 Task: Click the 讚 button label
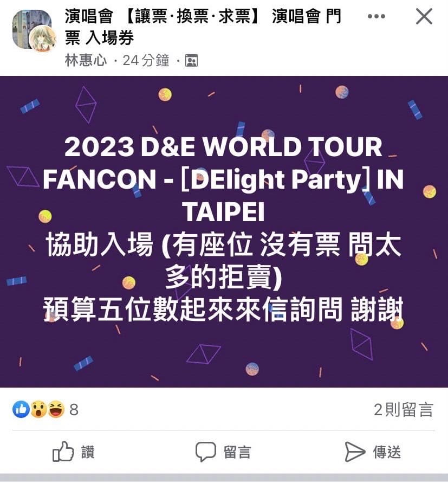[x=88, y=452]
